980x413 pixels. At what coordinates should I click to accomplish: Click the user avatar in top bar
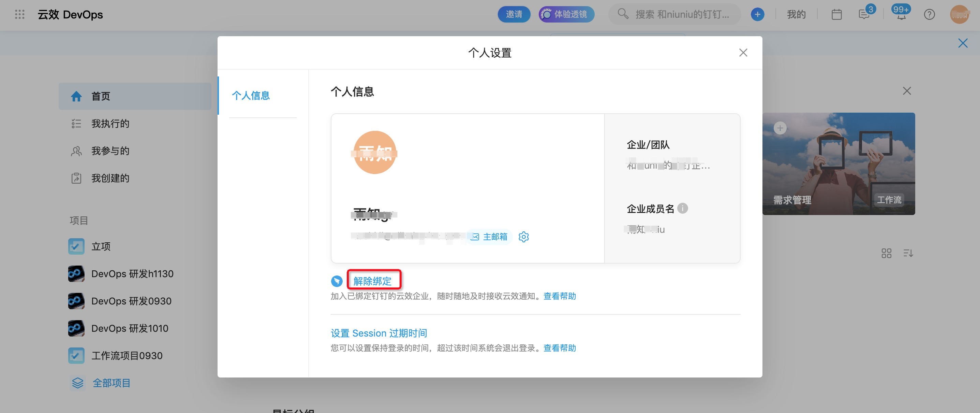pos(960,14)
